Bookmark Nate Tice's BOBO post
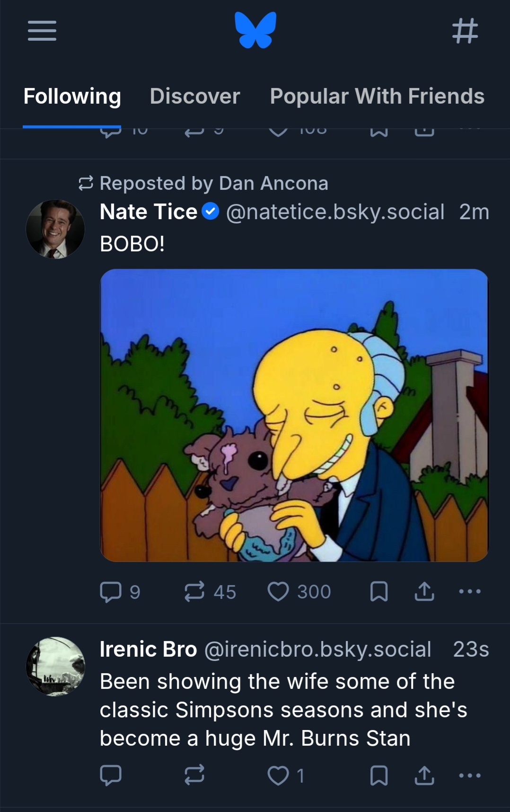 pos(378,592)
